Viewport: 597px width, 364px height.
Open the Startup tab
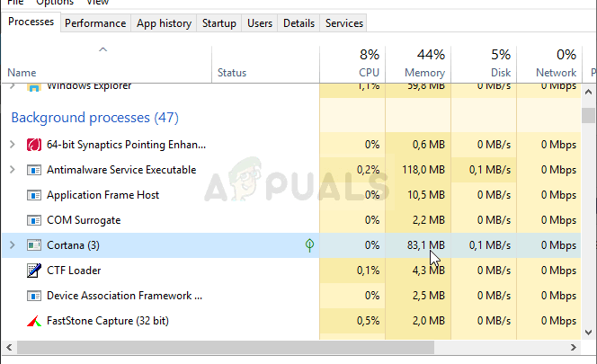coord(219,23)
